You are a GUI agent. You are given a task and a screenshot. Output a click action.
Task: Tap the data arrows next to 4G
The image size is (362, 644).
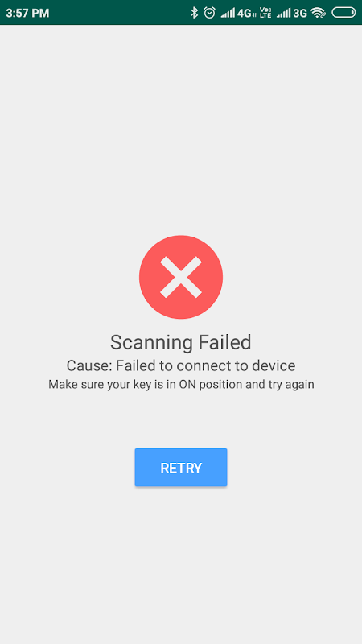tap(254, 15)
